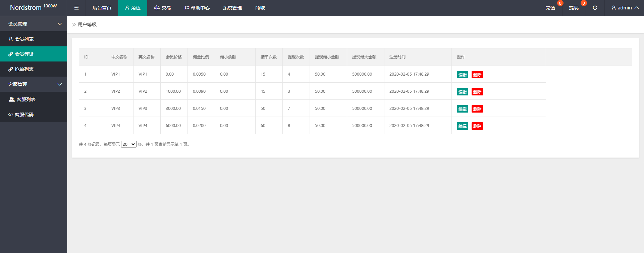
Task: Click the user icon beside 会员列表
Action: (11, 39)
